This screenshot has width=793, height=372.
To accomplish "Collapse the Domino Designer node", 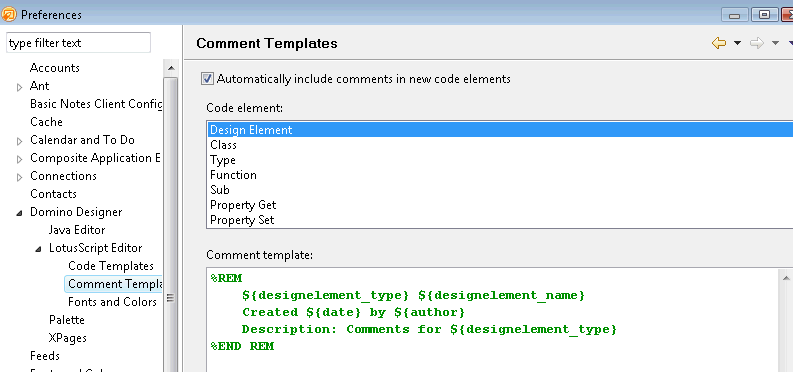I will click(x=20, y=213).
